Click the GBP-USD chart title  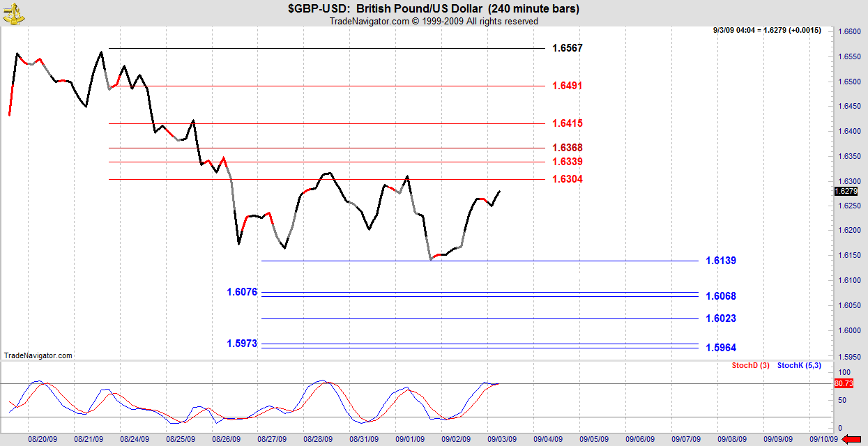[x=433, y=9]
